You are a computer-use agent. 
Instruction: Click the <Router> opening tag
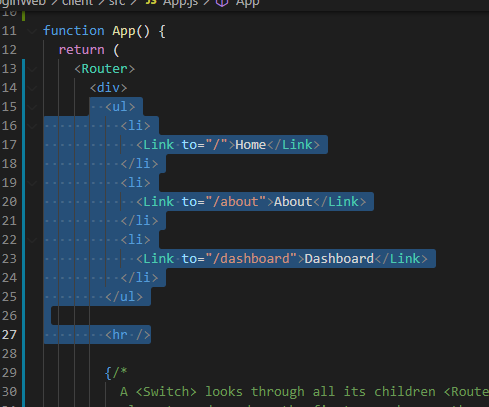tap(105, 69)
